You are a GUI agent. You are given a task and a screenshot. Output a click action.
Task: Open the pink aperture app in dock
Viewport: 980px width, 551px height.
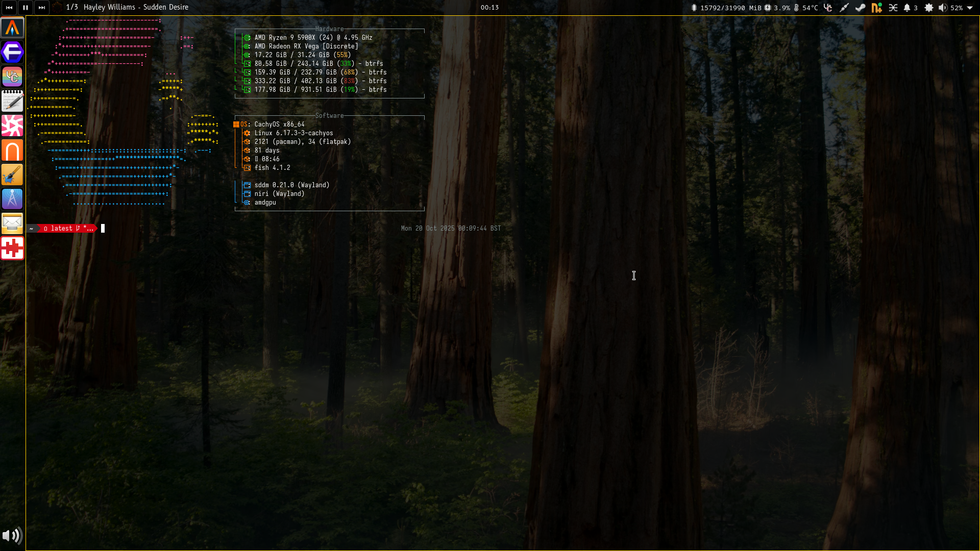coord(12,126)
